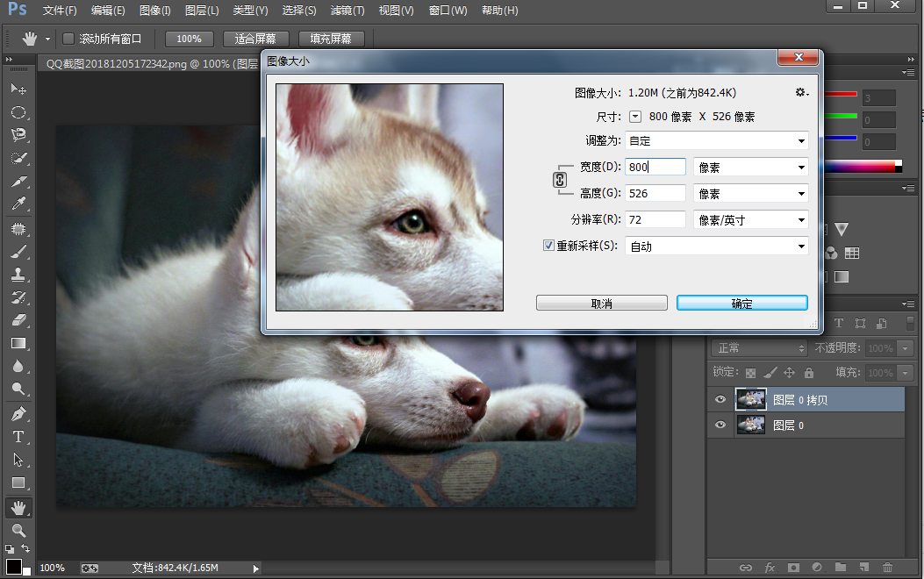Select the Move tool

pyautogui.click(x=18, y=89)
